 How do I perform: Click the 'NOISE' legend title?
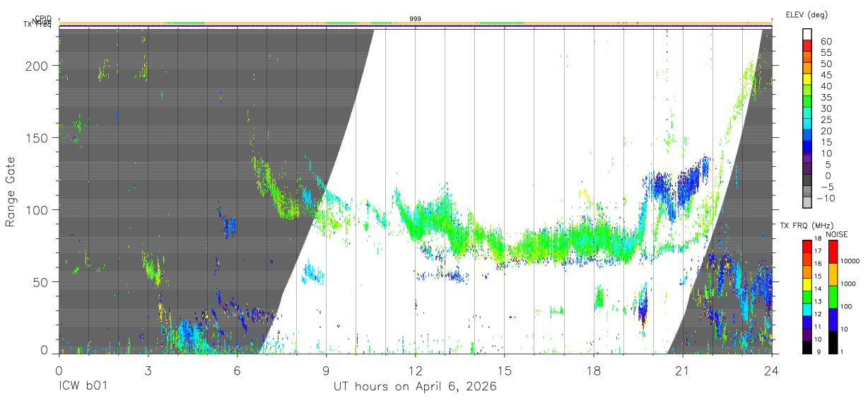coord(835,234)
